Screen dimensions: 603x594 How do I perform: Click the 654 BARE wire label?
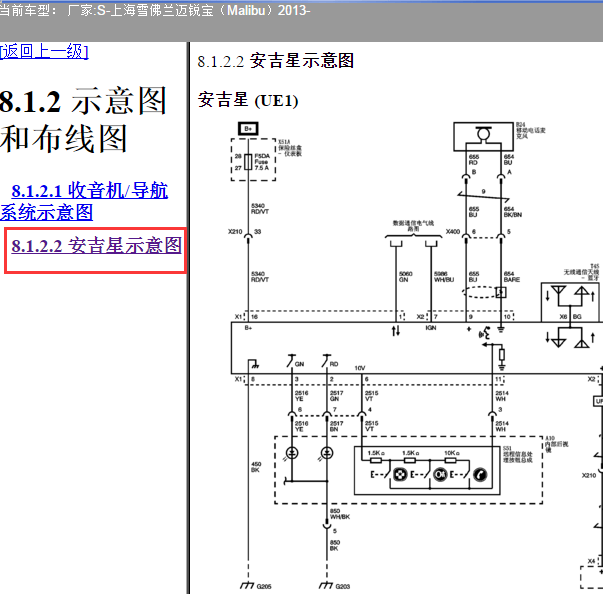[x=512, y=277]
